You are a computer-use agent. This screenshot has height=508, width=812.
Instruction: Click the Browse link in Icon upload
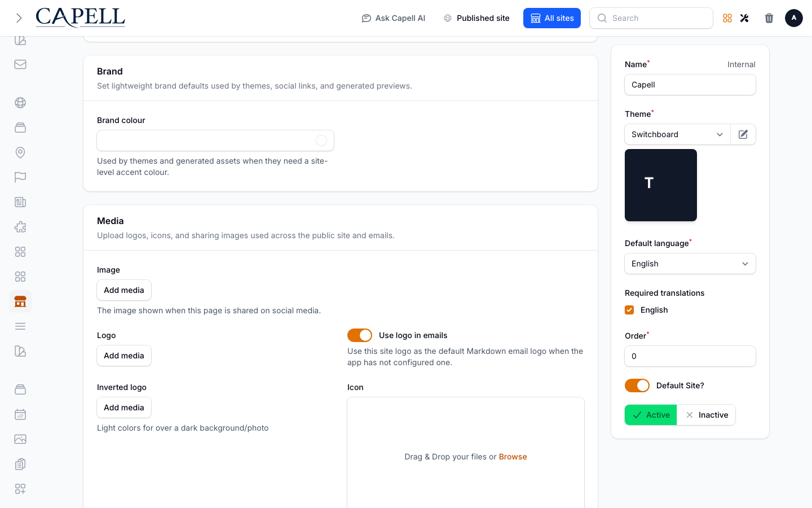coord(513,457)
